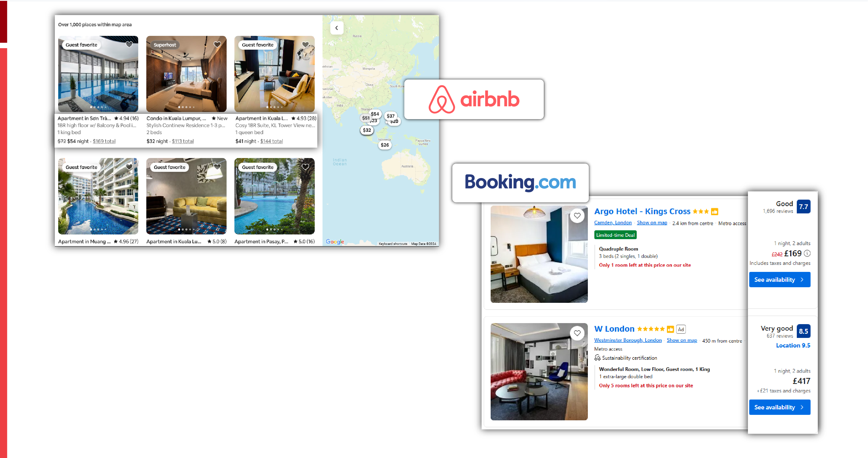Click the Limited-time Deal tag on Argo Hotel
This screenshot has height=458, width=868.
click(x=616, y=235)
